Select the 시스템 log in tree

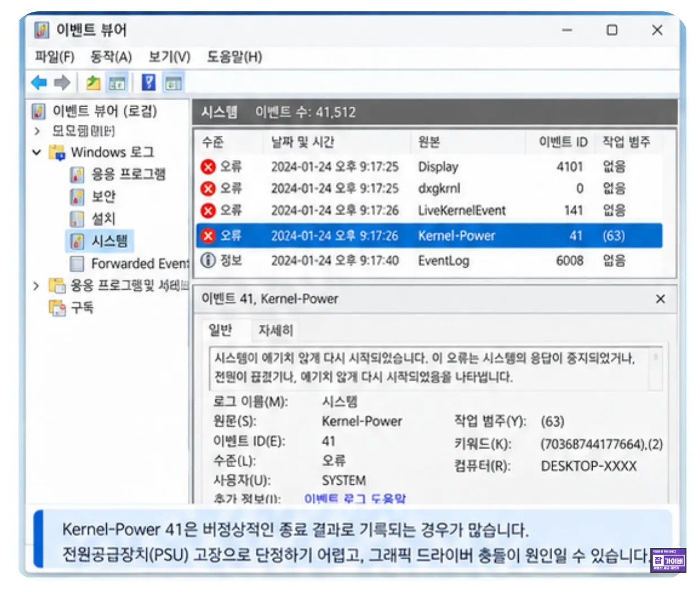tap(99, 241)
